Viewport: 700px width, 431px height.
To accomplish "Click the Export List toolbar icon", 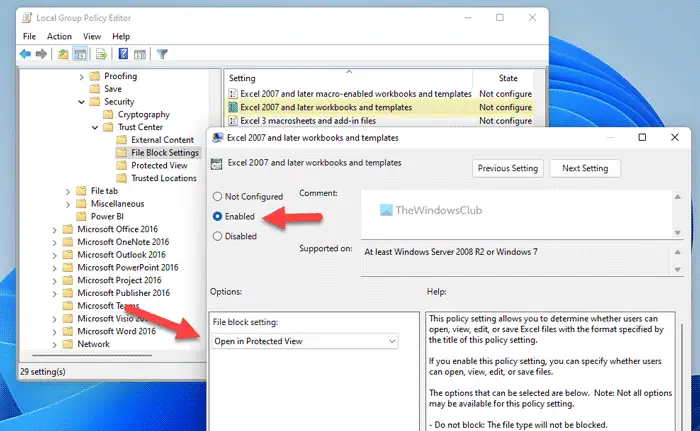I will click(x=102, y=54).
